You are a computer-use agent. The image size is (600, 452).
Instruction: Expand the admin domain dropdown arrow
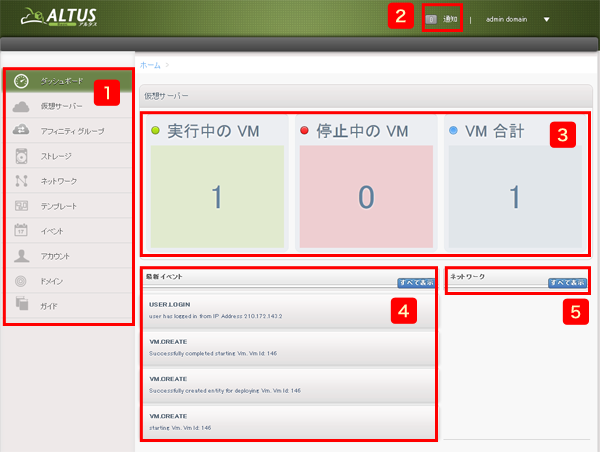546,19
